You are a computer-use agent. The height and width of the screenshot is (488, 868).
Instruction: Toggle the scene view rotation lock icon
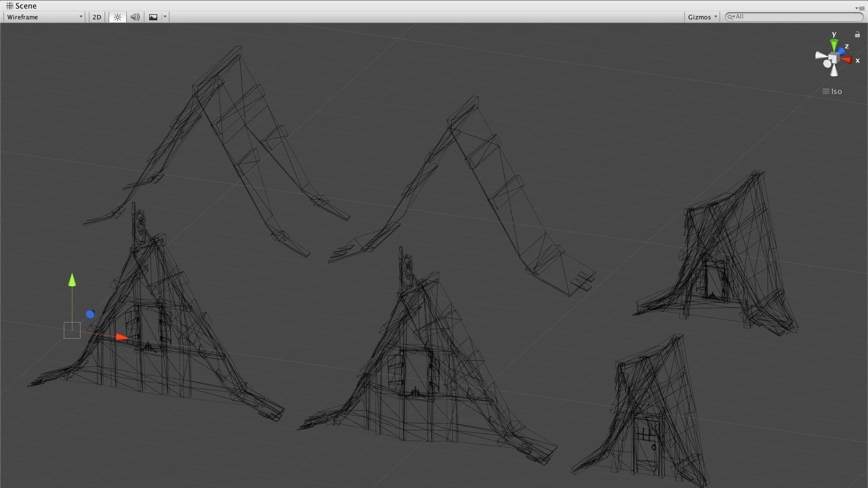(x=857, y=34)
